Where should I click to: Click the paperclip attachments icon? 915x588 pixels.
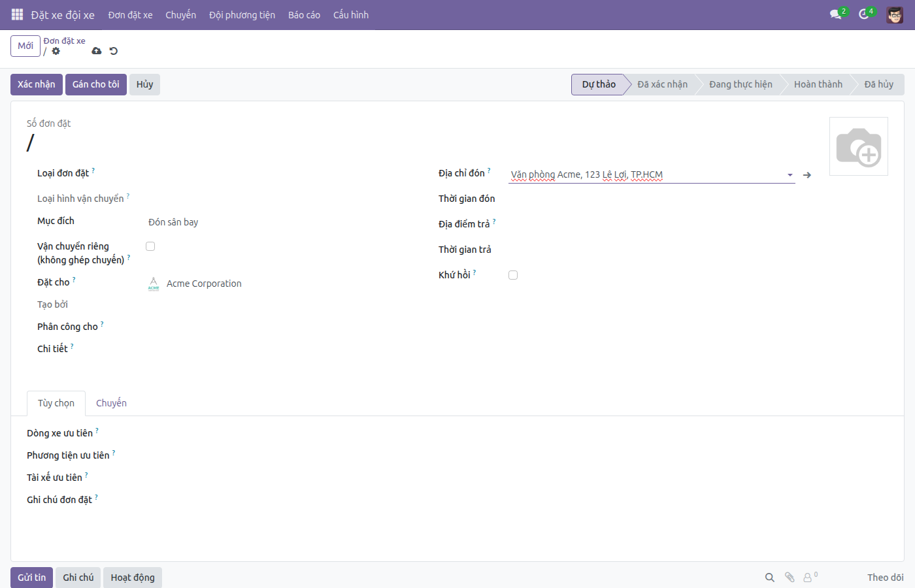[790, 578]
